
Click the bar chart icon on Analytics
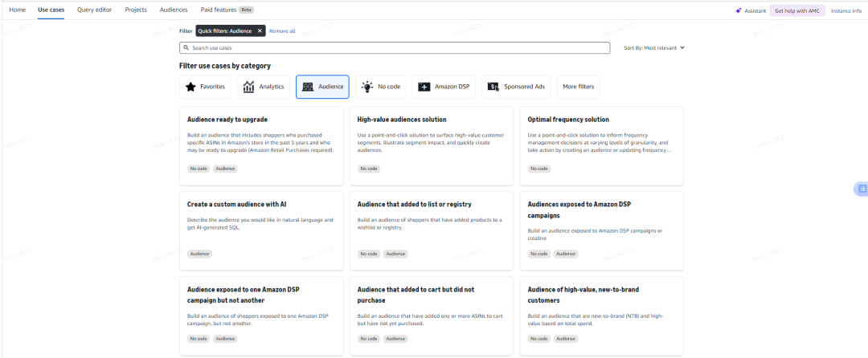[x=249, y=87]
